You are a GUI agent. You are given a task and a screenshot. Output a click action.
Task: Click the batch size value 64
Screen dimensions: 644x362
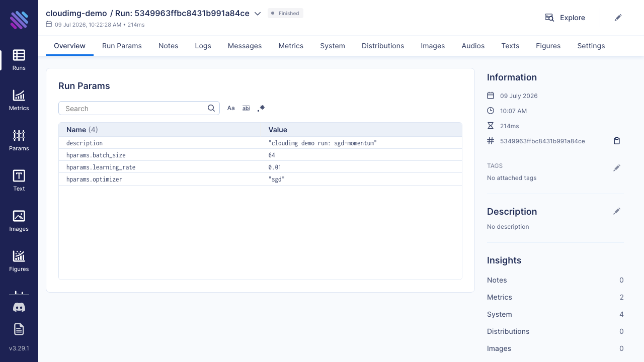pos(272,155)
